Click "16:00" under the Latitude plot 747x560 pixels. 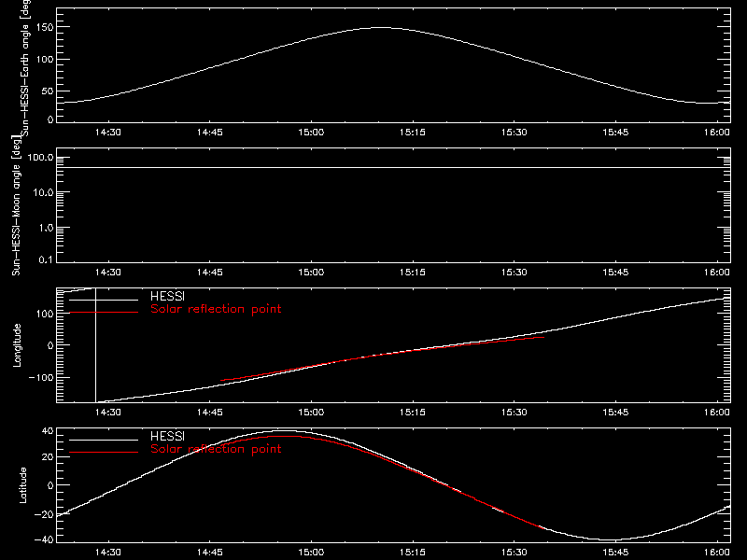point(716,553)
